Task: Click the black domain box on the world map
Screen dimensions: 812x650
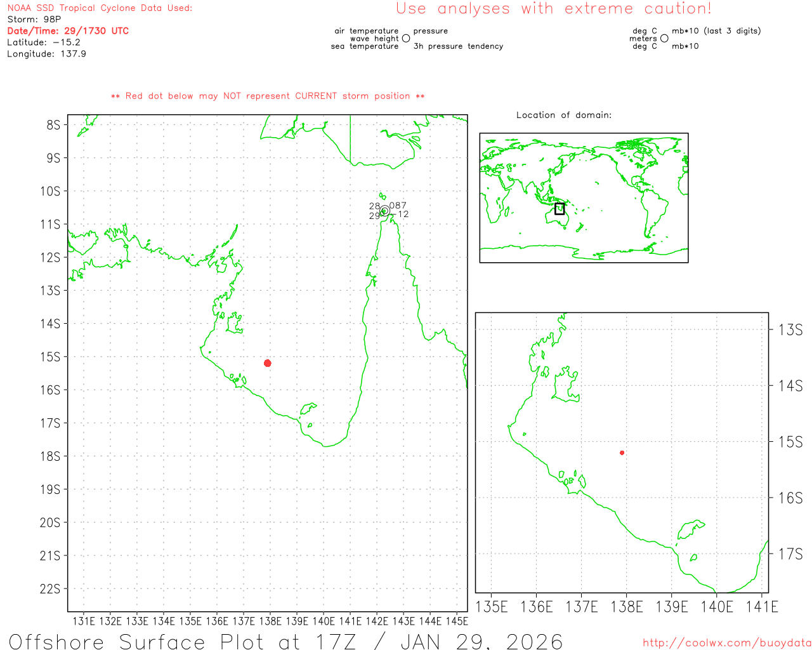Action: (x=559, y=209)
